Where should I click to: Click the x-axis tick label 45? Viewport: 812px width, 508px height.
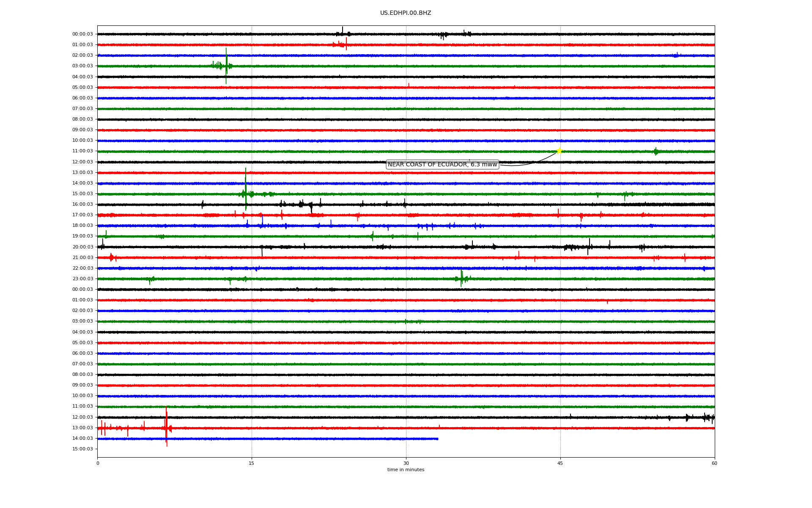(560, 463)
